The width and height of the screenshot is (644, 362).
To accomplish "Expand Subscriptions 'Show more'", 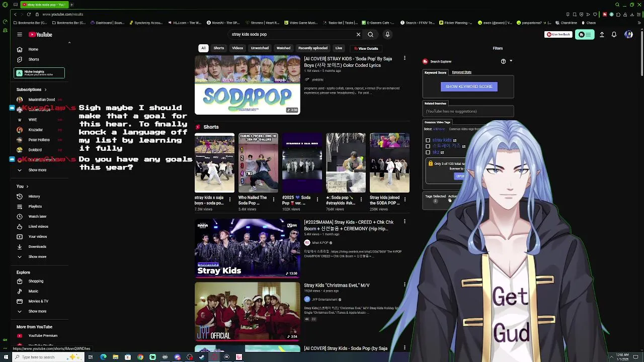I will [37, 170].
